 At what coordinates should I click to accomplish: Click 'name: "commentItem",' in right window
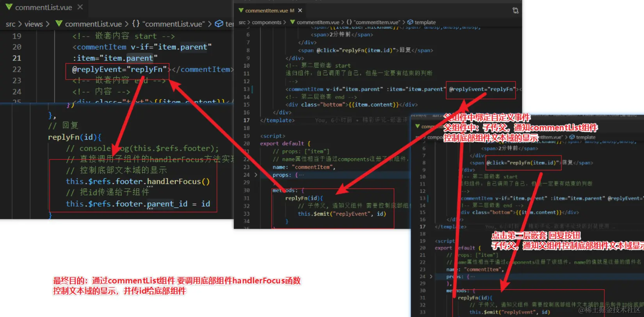coord(475,269)
